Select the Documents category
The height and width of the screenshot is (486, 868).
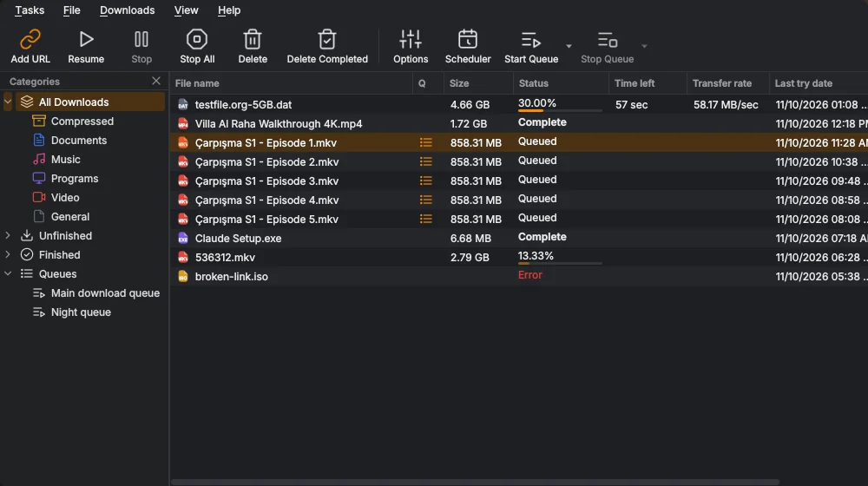(79, 140)
